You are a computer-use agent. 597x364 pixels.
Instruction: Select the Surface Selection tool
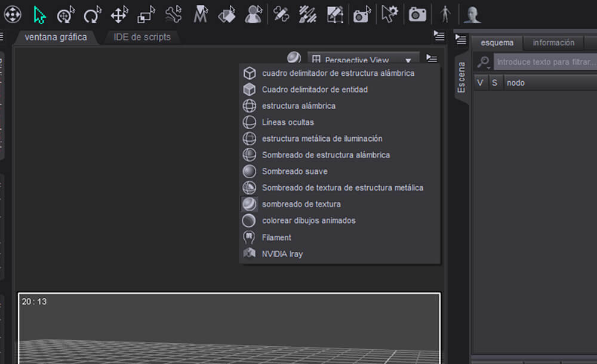click(227, 15)
